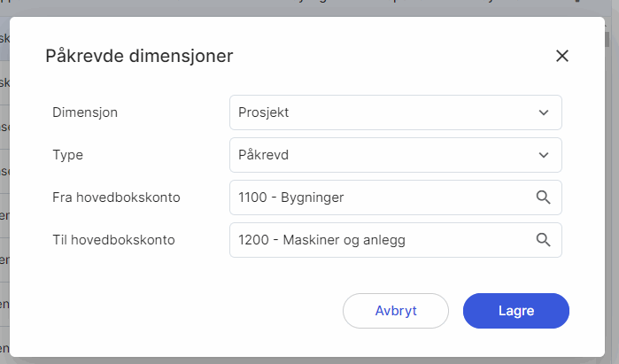This screenshot has height=364, width=619.
Task: Click the Avbryt button
Action: [396, 311]
